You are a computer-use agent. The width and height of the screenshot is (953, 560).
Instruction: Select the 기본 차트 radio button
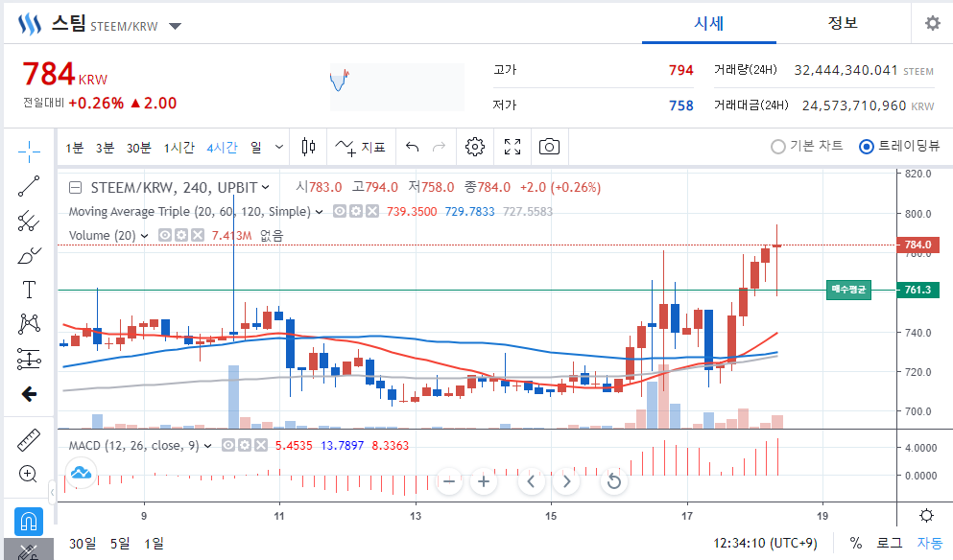778,147
